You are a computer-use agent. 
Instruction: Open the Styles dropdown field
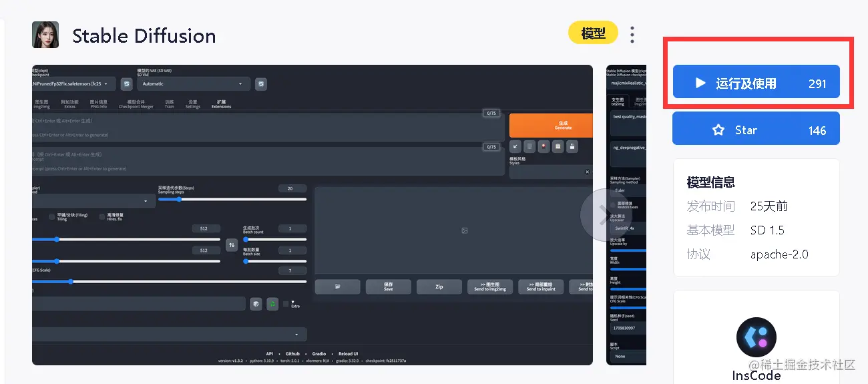[551, 172]
